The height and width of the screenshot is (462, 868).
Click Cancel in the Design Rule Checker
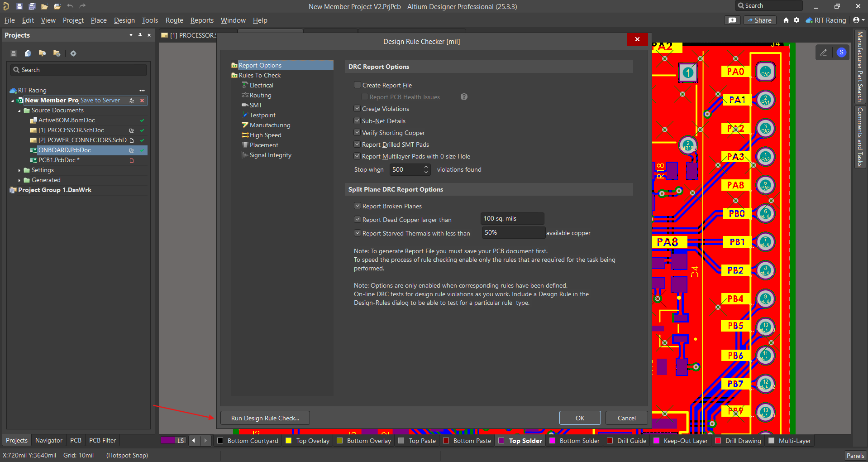point(626,418)
